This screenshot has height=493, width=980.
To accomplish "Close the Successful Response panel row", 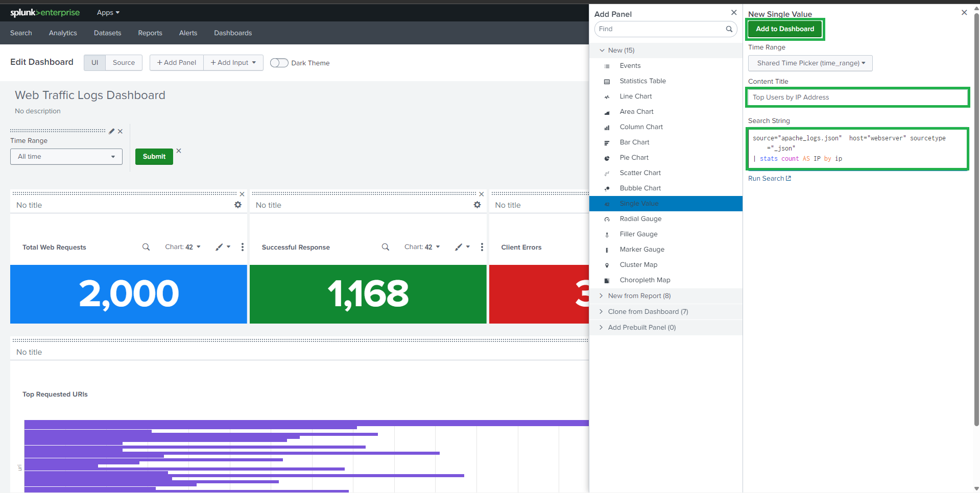I will 481,194.
